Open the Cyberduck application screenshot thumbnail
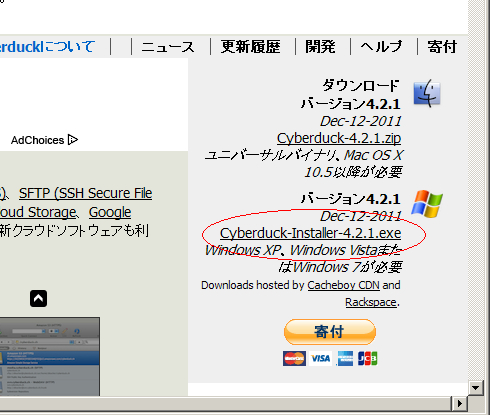Image resolution: width=490 pixels, height=415 pixels. (x=50, y=356)
